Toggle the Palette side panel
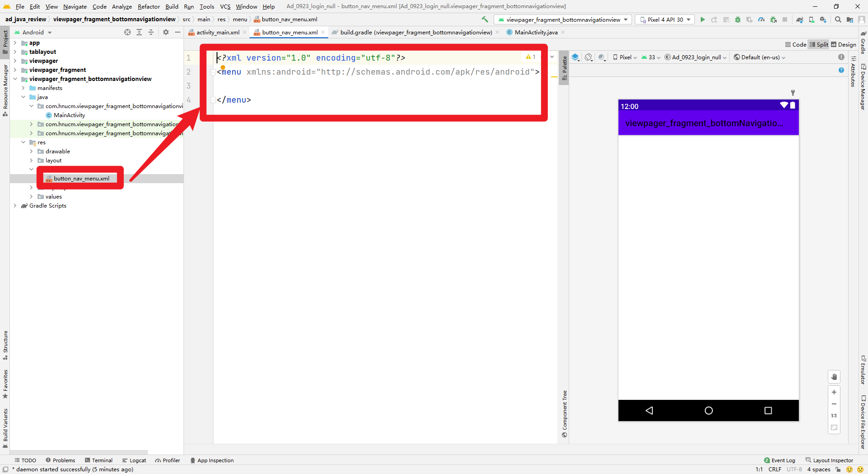The width and height of the screenshot is (868, 474). pyautogui.click(x=564, y=67)
